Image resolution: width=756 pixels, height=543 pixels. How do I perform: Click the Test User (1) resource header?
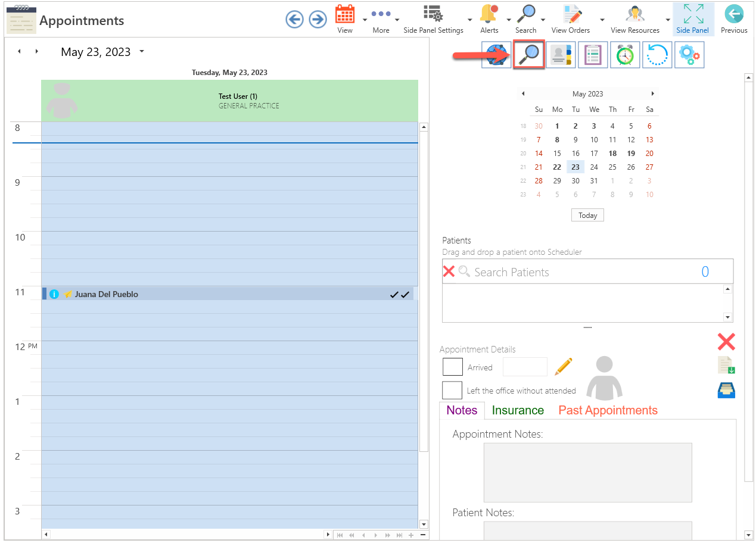tap(229, 101)
